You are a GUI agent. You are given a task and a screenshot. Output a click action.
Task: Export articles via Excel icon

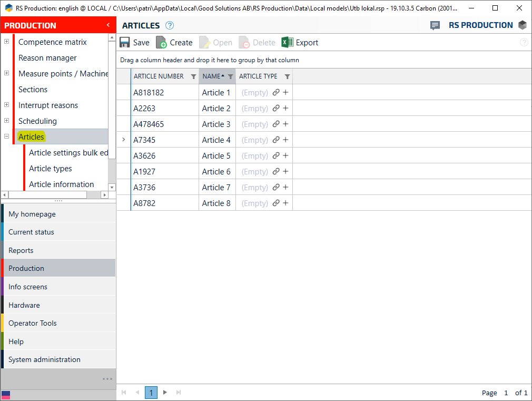point(287,43)
